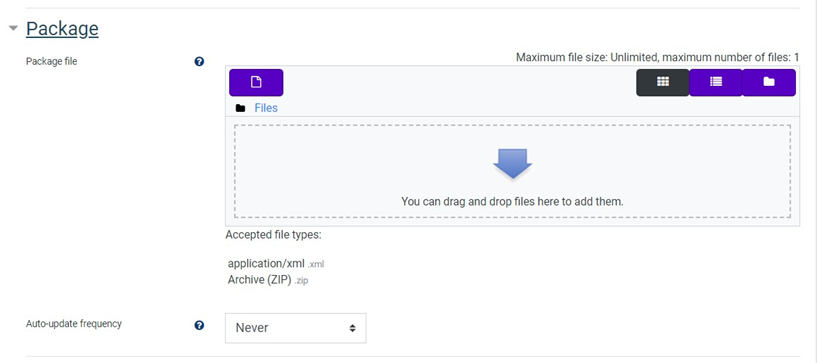Switch file display to icon grid view
The height and width of the screenshot is (363, 817).
coord(662,82)
